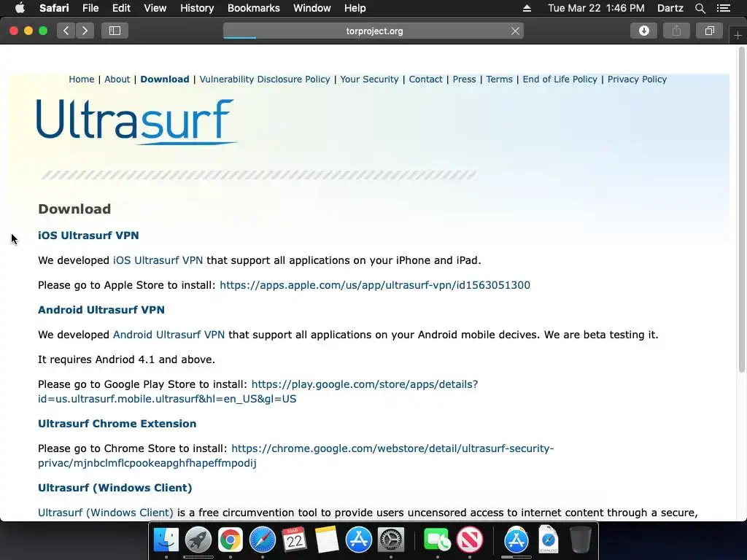Open the File menu

[90, 8]
